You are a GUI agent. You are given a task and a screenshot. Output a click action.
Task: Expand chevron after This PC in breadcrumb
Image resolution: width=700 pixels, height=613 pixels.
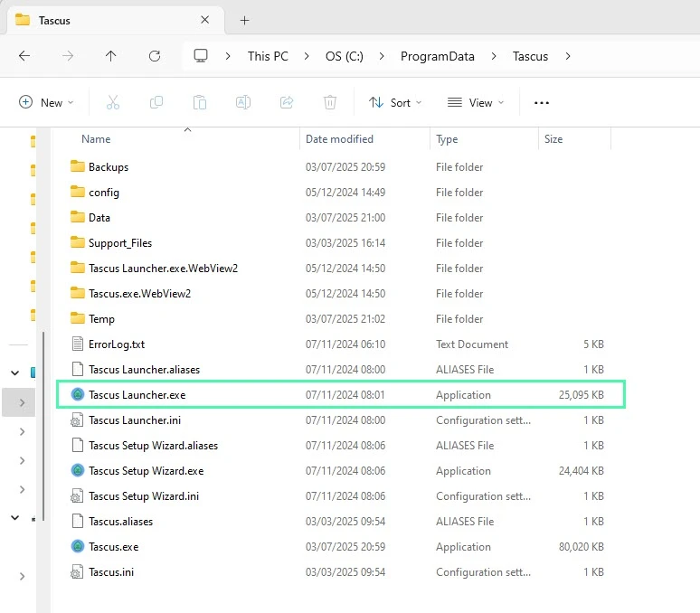tap(307, 56)
